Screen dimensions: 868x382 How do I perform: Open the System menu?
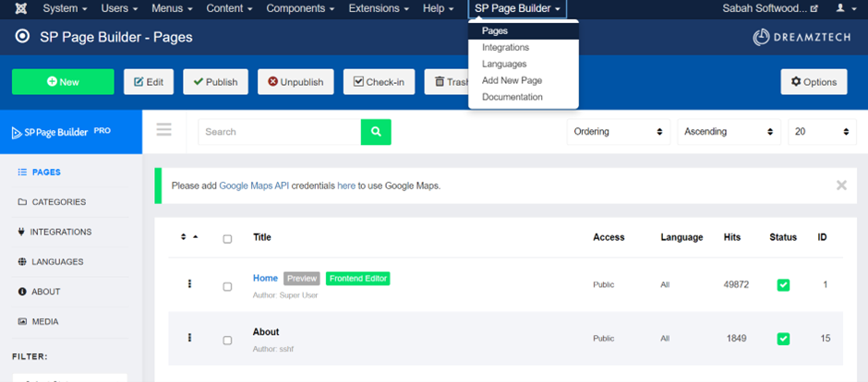click(x=65, y=8)
